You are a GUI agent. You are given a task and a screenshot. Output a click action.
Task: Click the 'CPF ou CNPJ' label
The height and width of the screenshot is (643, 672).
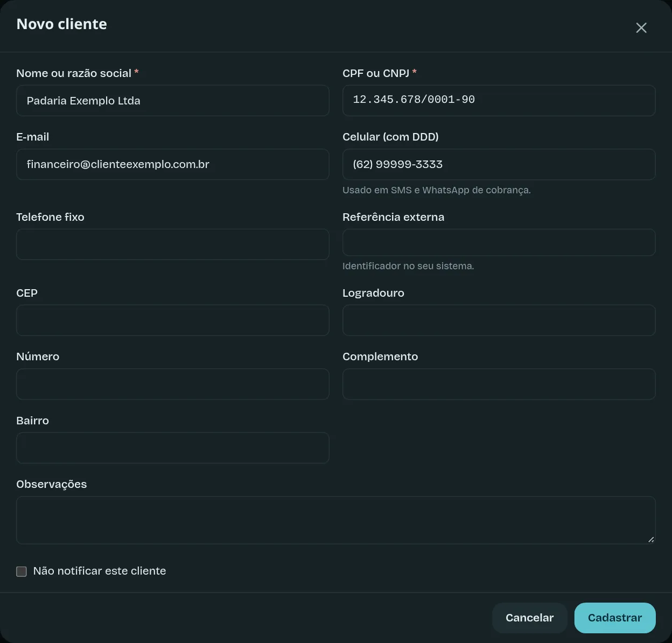376,73
